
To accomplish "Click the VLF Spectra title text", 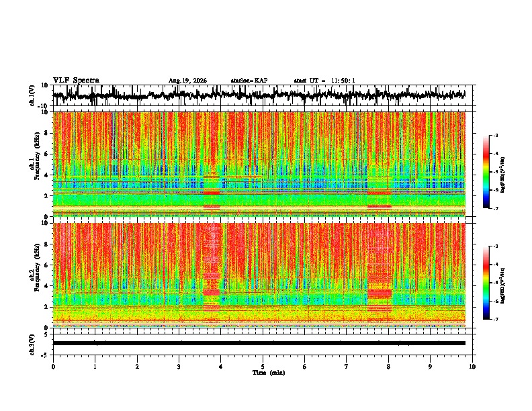I will [76, 81].
